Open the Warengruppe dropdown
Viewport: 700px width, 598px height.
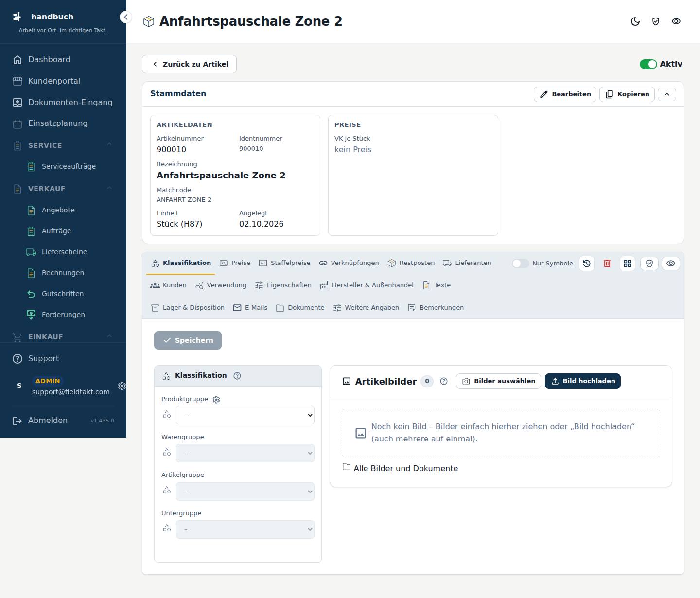click(x=245, y=454)
